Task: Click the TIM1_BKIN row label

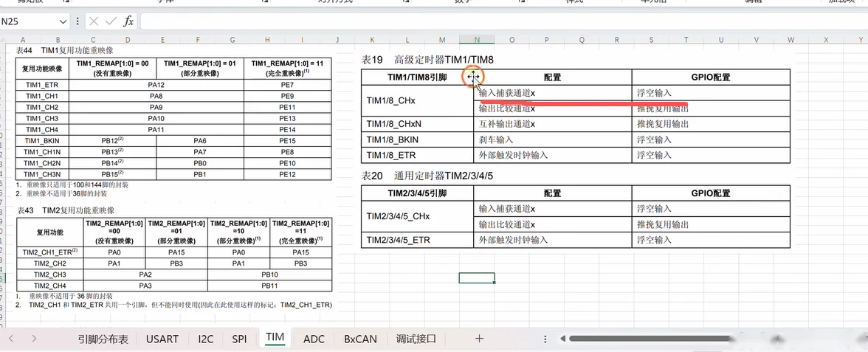Action: pos(43,140)
